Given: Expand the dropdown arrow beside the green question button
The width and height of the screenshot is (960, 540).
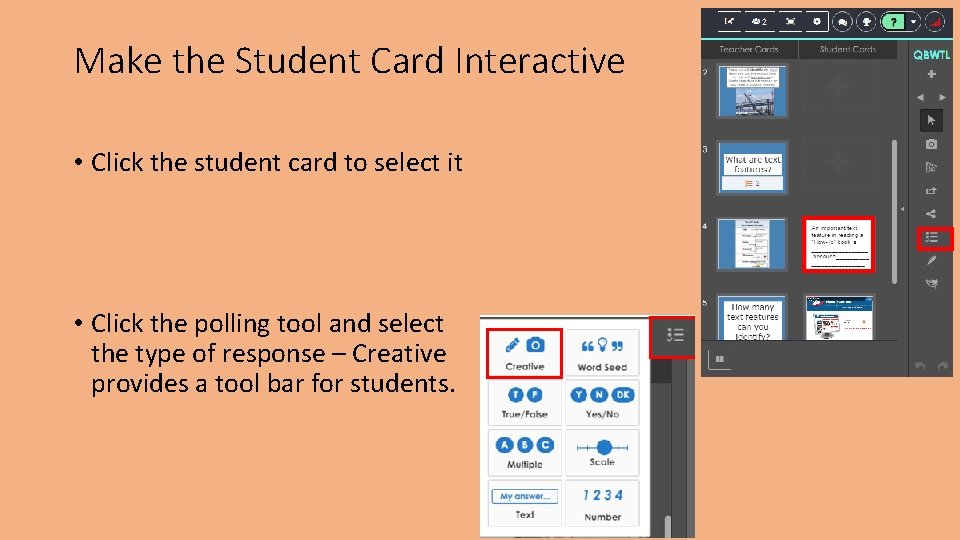Looking at the screenshot, I should [913, 22].
